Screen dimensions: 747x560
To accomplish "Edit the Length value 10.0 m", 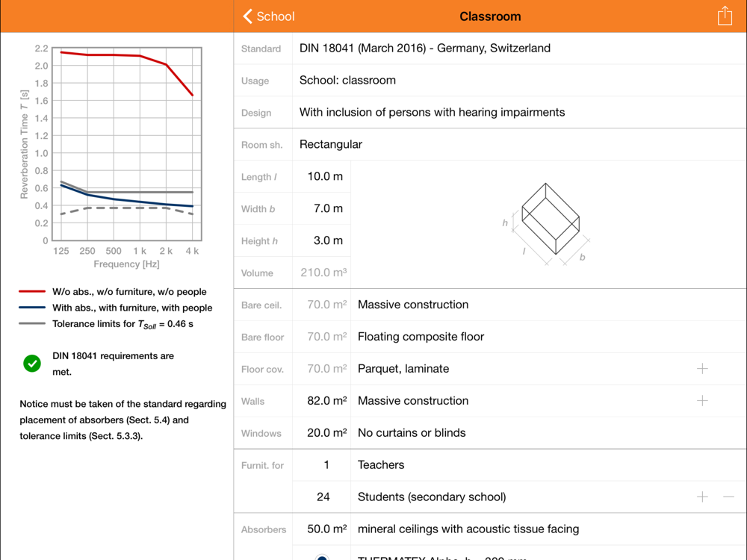I will point(325,177).
